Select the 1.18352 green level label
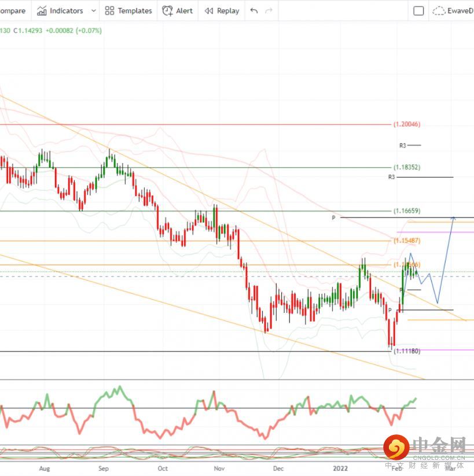 pos(407,167)
